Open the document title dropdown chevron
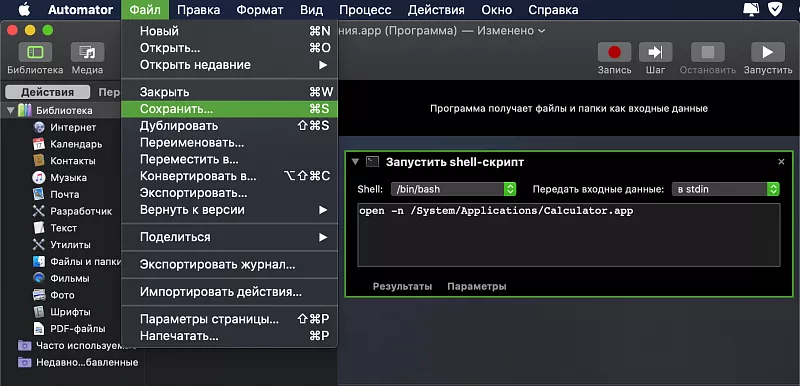 541,31
